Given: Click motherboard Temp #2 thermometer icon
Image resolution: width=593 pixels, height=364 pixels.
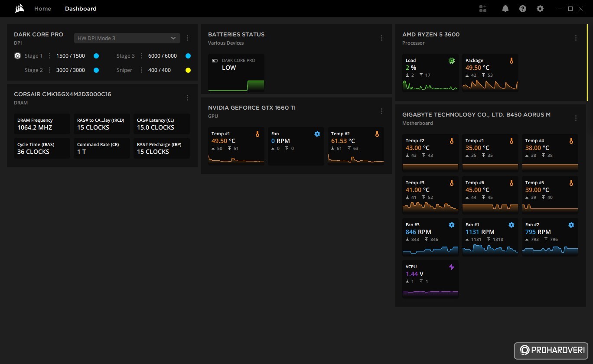Looking at the screenshot, I should 452,141.
